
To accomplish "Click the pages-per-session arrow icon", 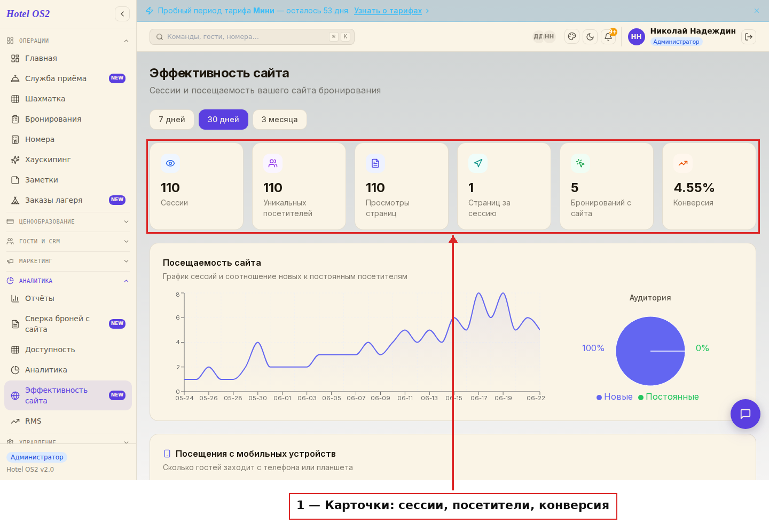I will point(478,163).
